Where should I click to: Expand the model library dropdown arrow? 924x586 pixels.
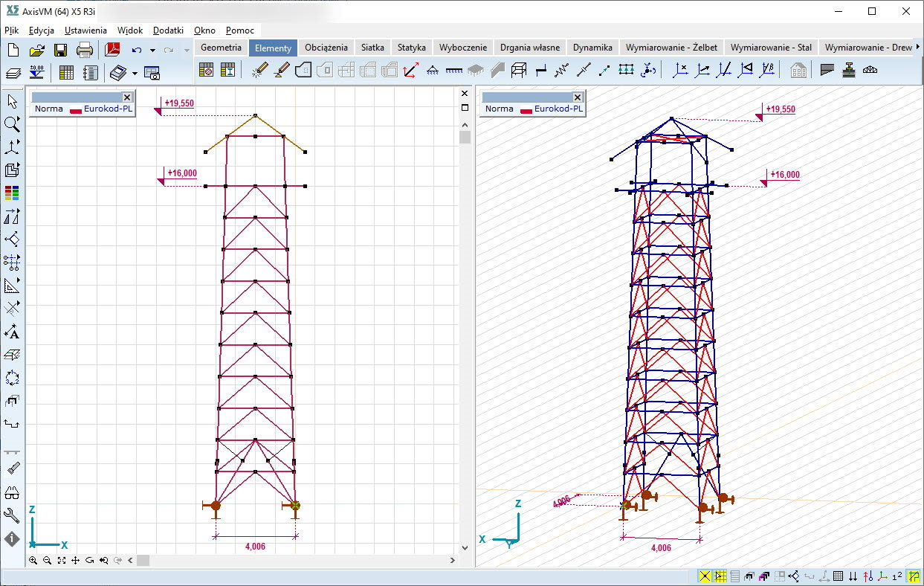coord(135,73)
